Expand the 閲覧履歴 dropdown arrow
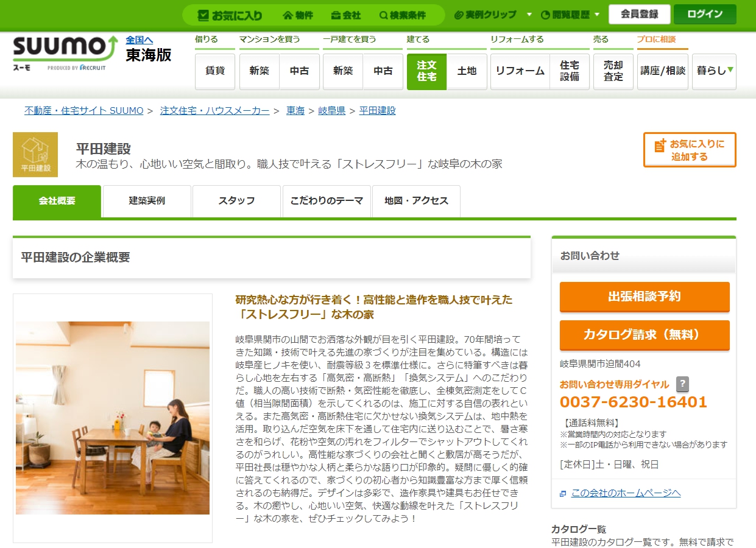The image size is (756, 548). pos(596,15)
